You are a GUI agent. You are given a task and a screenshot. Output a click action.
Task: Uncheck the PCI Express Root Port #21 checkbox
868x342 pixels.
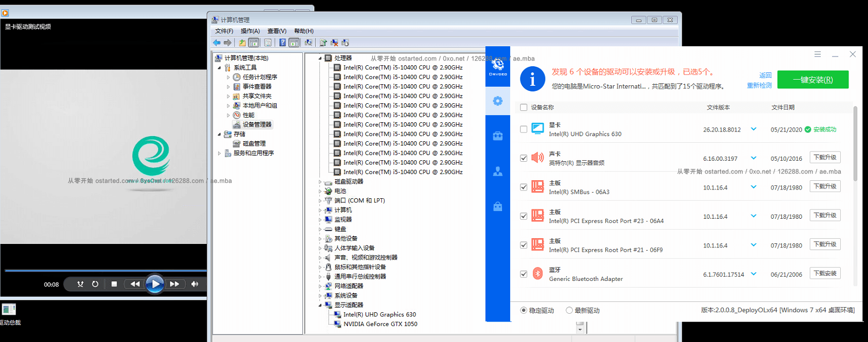(x=524, y=245)
